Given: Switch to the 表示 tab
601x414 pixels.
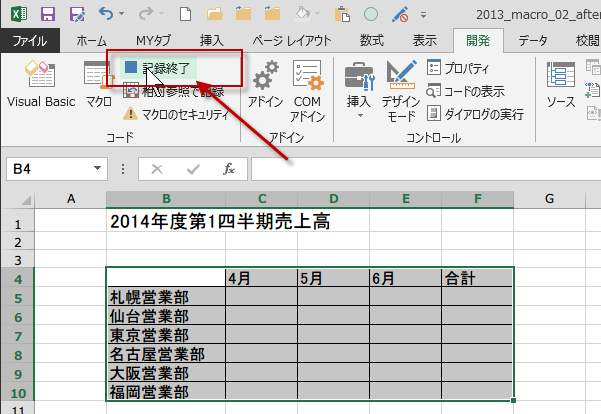Looking at the screenshot, I should [x=424, y=40].
